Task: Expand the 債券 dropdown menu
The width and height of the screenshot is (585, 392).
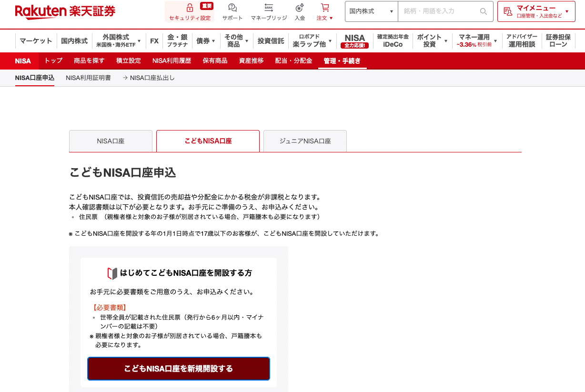Action: 206,41
